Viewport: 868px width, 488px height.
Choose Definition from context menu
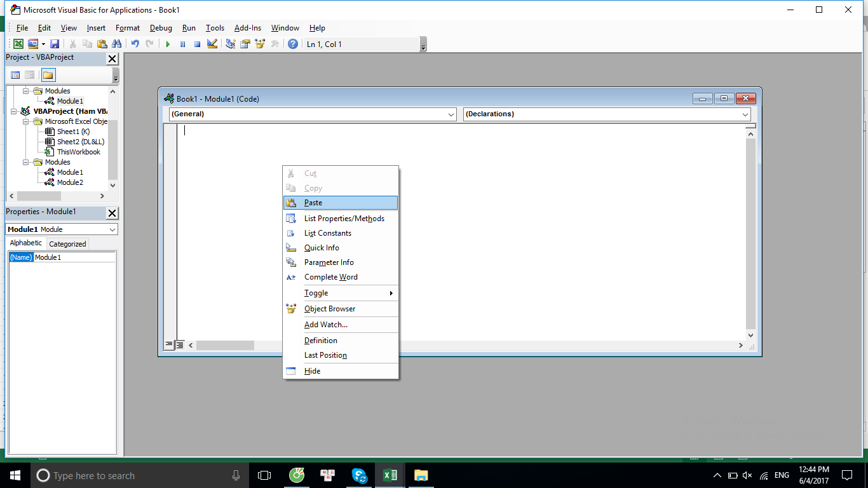(x=341, y=341)
